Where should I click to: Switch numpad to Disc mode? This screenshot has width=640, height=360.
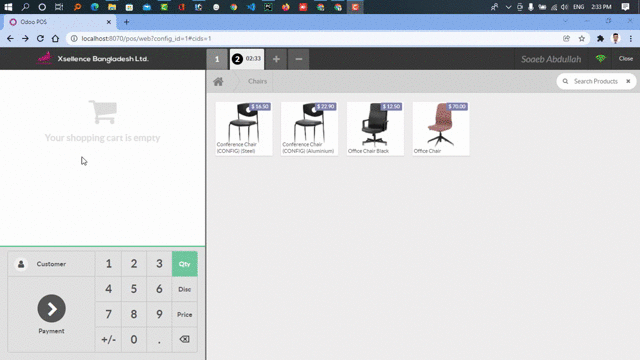point(184,289)
